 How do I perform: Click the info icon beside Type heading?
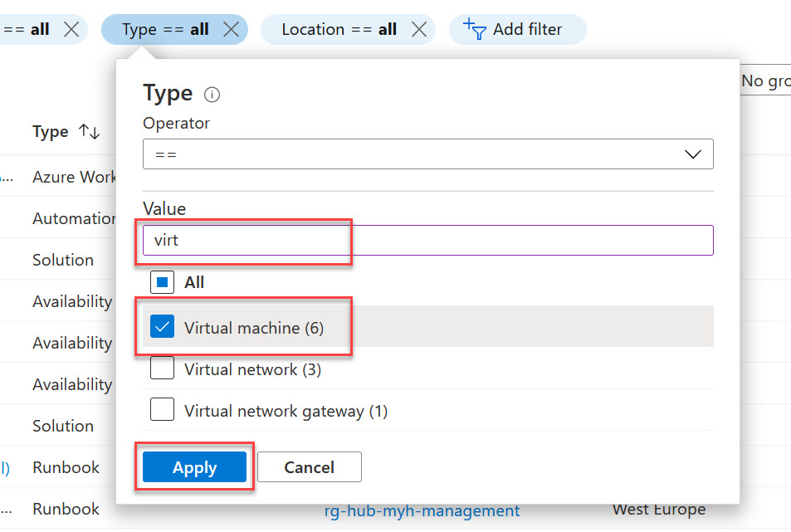[x=212, y=95]
